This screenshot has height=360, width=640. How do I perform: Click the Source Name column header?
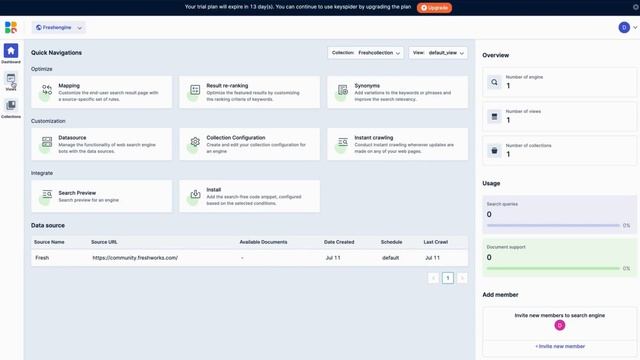tap(49, 242)
